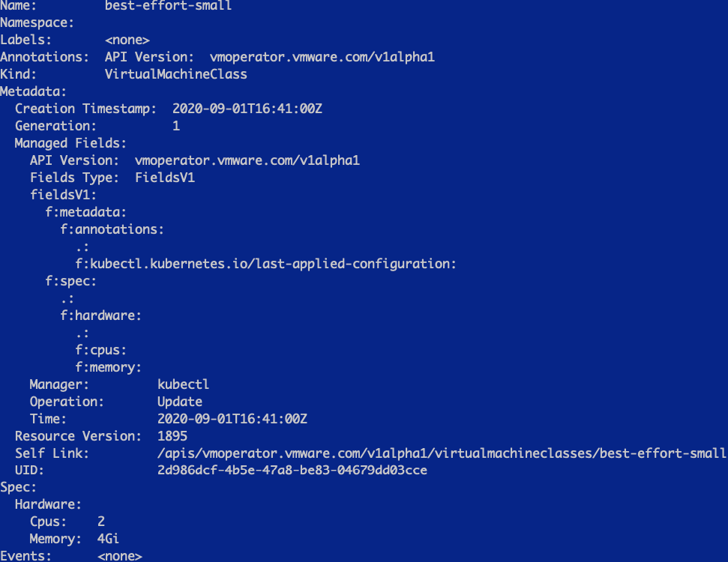Image resolution: width=728 pixels, height=562 pixels.
Task: Click the Memory value 4Gi
Action: [108, 539]
